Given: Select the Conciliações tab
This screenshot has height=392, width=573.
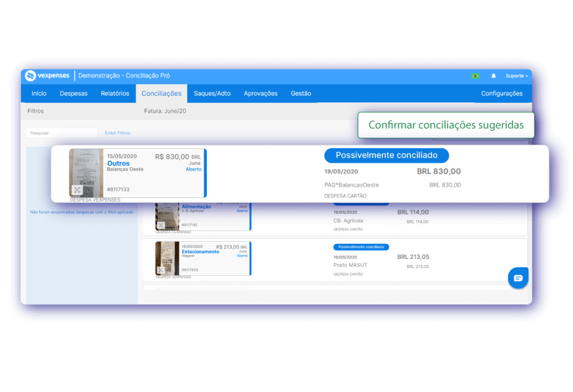Looking at the screenshot, I should pos(162,94).
